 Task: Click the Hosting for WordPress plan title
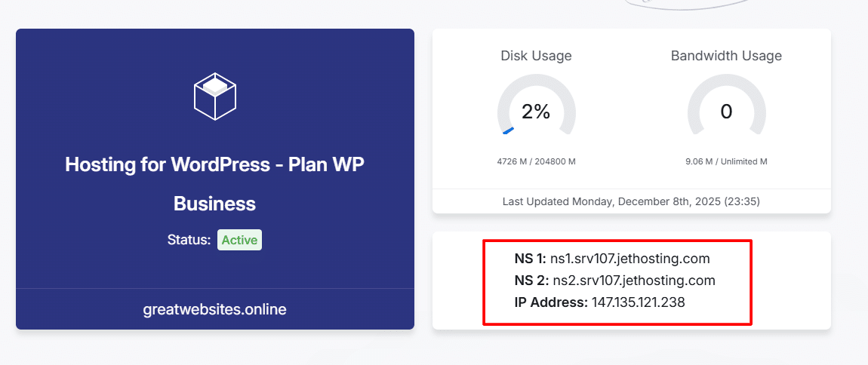[215, 164]
